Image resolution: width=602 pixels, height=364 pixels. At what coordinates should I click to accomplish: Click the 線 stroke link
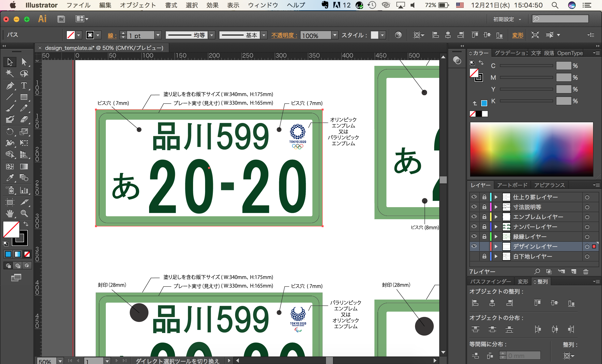point(112,36)
